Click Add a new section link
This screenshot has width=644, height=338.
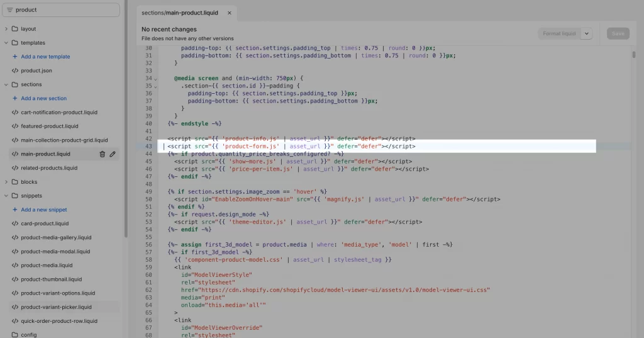[x=44, y=98]
